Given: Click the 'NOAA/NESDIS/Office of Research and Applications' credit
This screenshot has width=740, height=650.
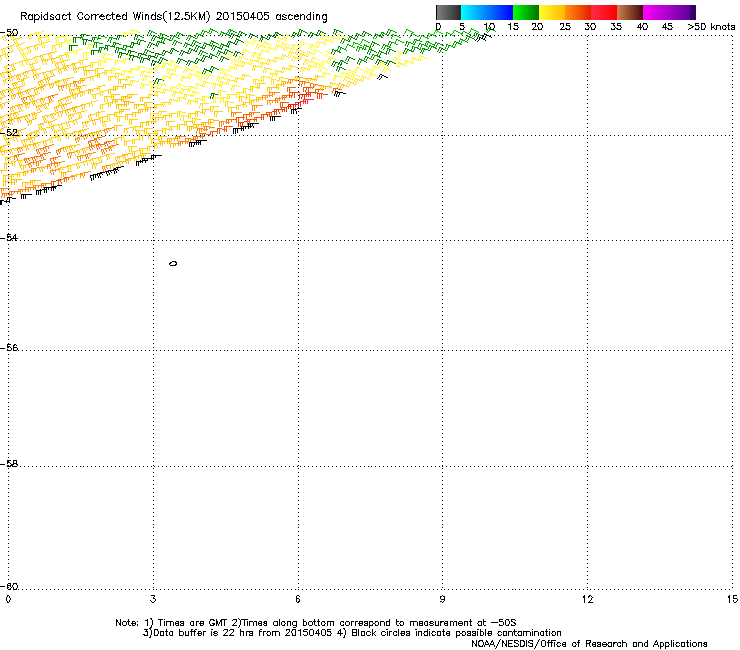Looking at the screenshot, I should point(589,644).
